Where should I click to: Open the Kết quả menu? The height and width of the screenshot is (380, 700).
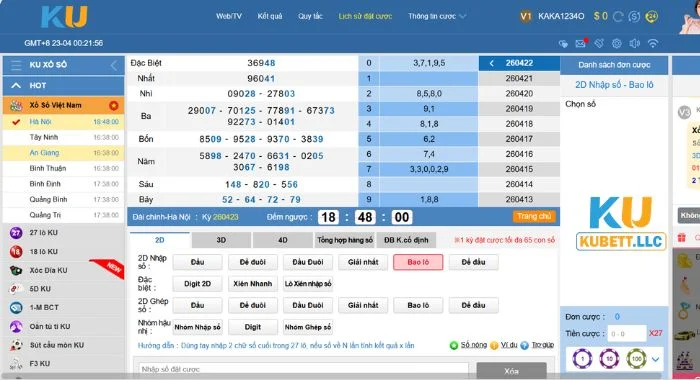click(x=270, y=16)
